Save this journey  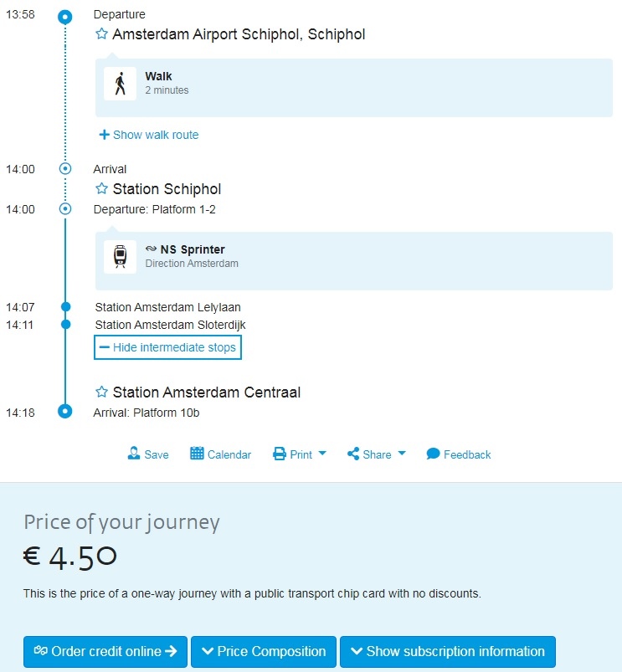[x=148, y=454]
